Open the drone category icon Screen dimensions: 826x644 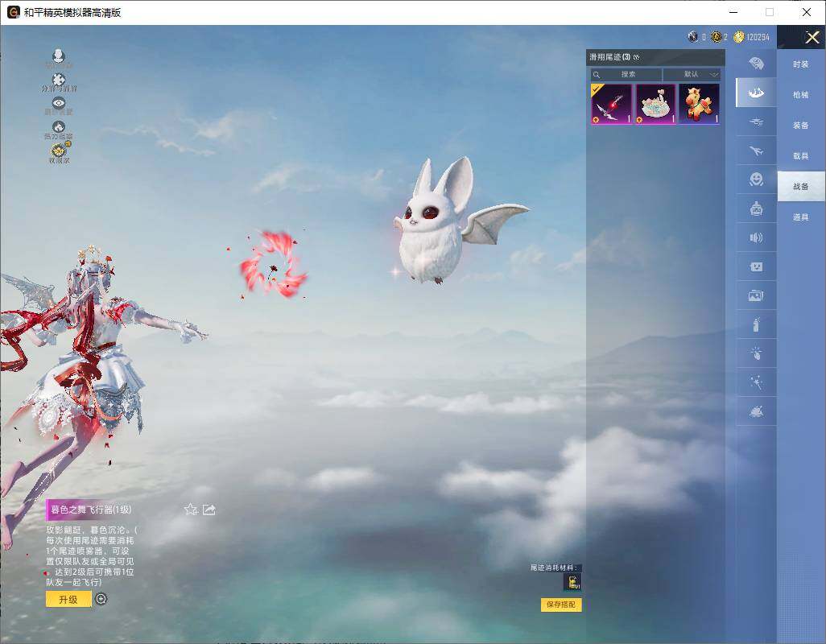pos(756,122)
